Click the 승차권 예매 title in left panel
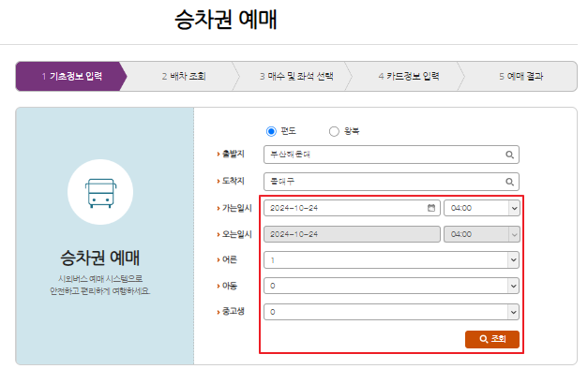 (x=100, y=258)
